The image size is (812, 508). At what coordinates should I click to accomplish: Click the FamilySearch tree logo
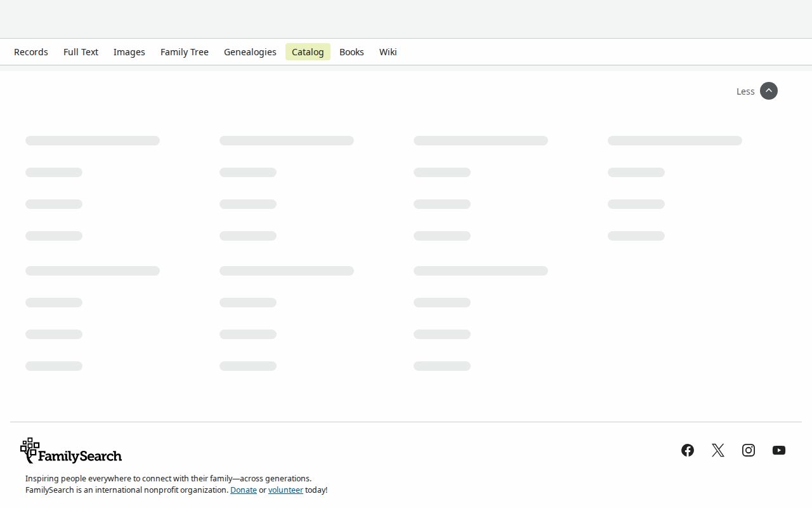71,451
